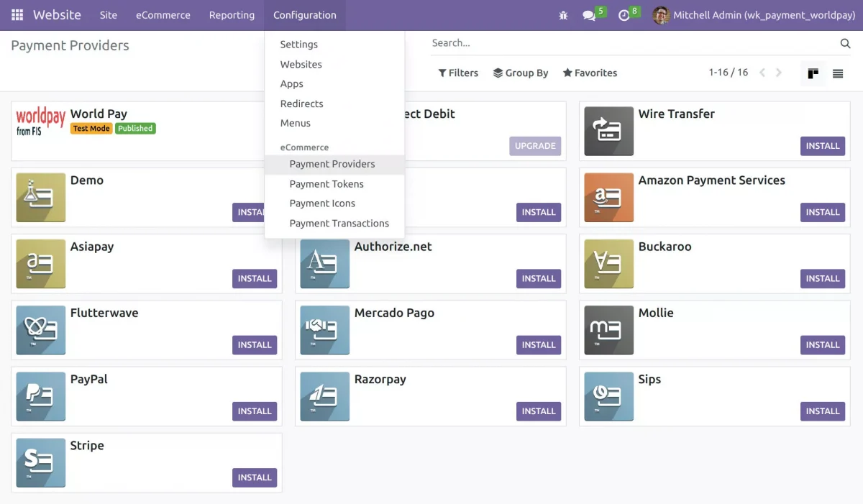863x504 pixels.
Task: Open the Group By dropdown
Action: coord(521,73)
